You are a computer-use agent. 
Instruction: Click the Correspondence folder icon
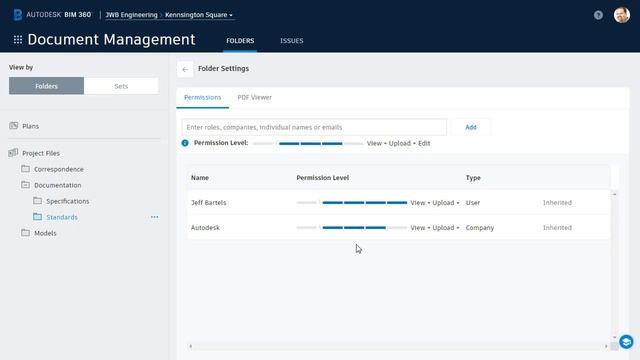click(25, 169)
